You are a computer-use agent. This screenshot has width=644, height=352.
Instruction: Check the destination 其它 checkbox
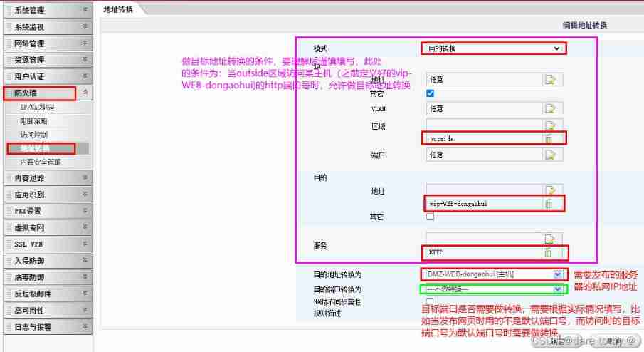pyautogui.click(x=430, y=217)
